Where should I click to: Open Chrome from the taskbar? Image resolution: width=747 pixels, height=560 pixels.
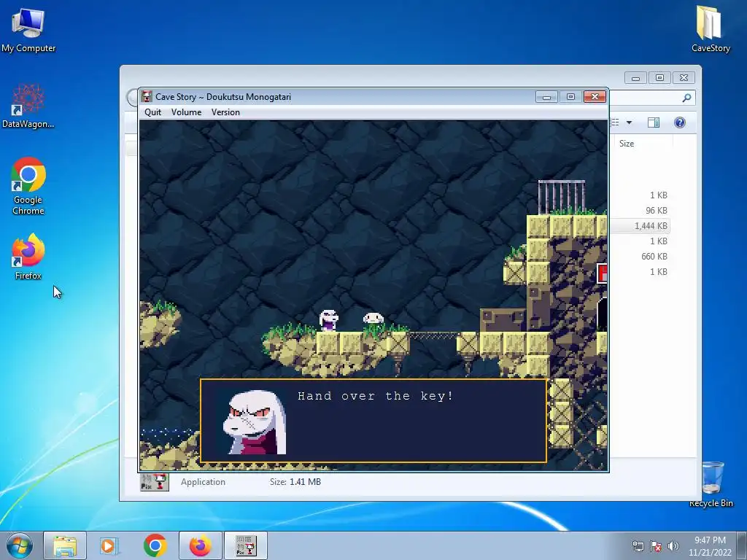155,545
